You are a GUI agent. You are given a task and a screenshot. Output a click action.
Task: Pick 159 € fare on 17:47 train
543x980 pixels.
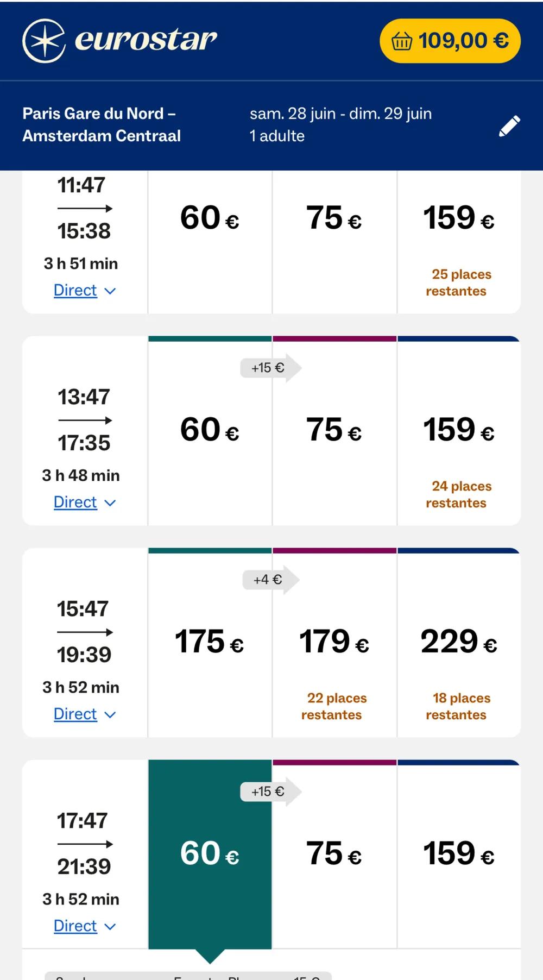459,854
